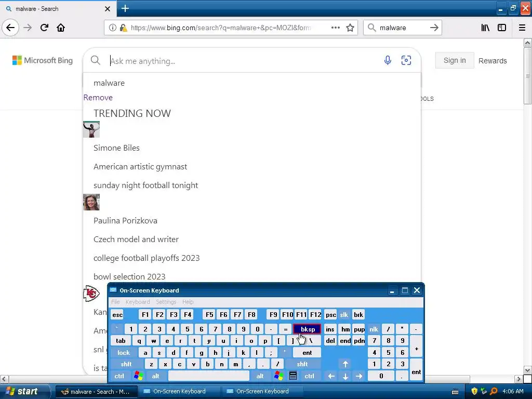Open the Rewards link
Viewport: 532px width, 399px height.
493,61
